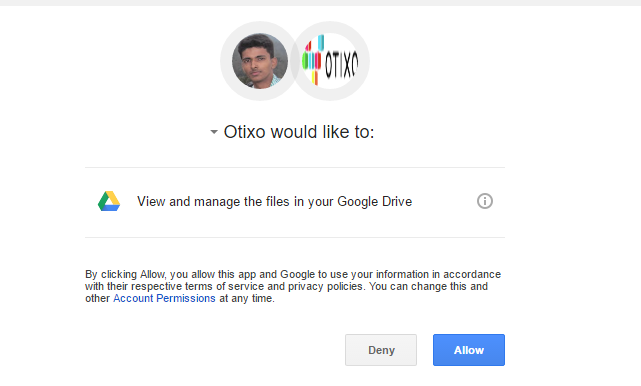Click the Google Drive icon

(x=109, y=201)
